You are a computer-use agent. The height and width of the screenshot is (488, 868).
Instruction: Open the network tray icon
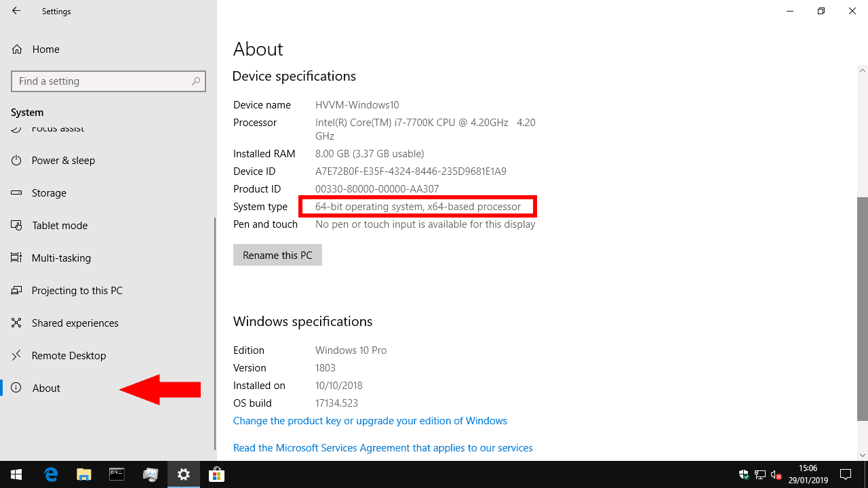click(x=760, y=474)
